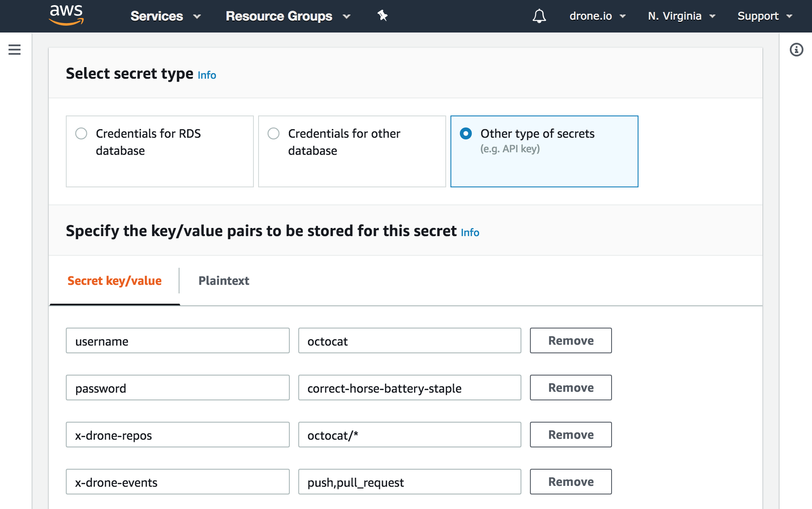Switch to the Secret key/value tab
Screen dimensions: 812x509
click(115, 281)
